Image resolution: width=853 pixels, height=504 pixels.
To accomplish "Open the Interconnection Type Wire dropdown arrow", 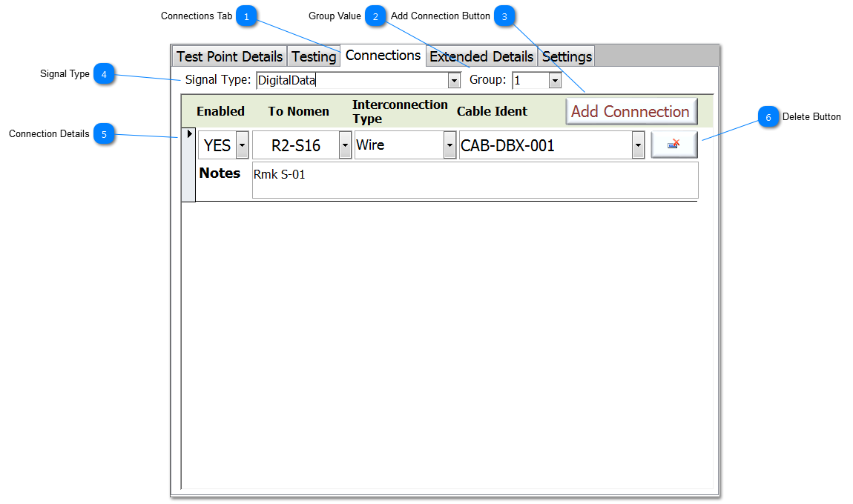I will [x=449, y=145].
